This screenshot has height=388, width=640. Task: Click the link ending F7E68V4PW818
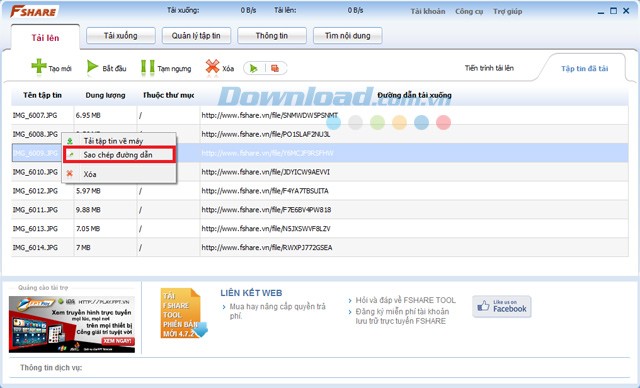[266, 210]
